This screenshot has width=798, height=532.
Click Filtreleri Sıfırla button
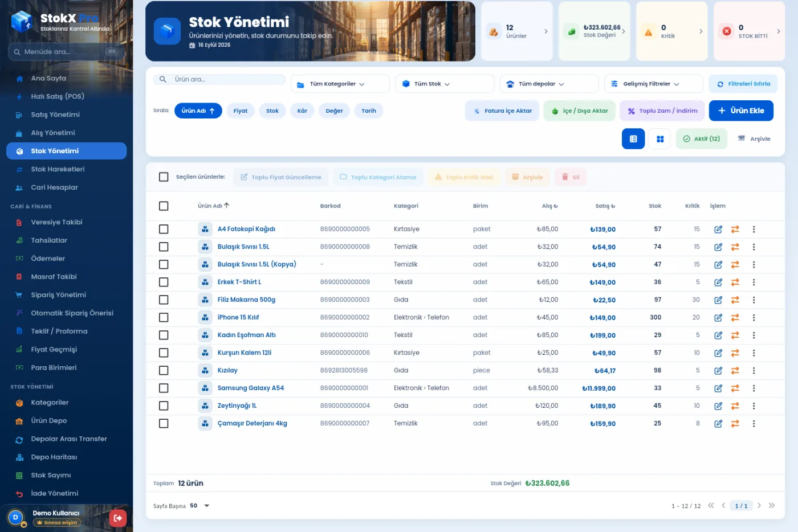click(743, 84)
